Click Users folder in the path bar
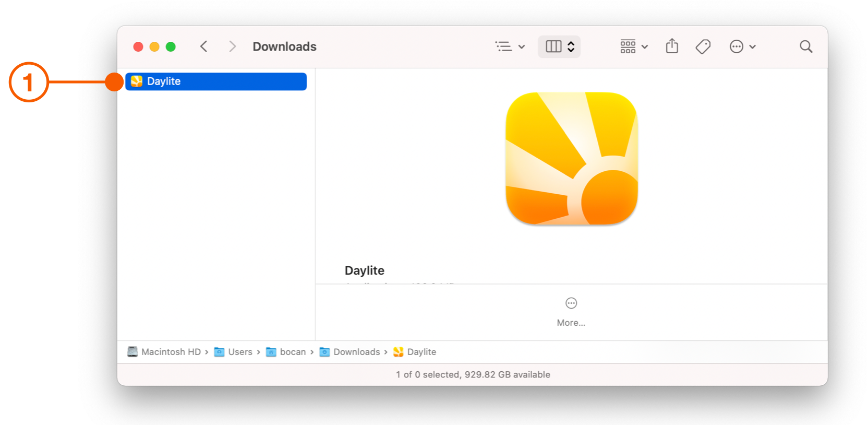The image size is (868, 425). [233, 352]
